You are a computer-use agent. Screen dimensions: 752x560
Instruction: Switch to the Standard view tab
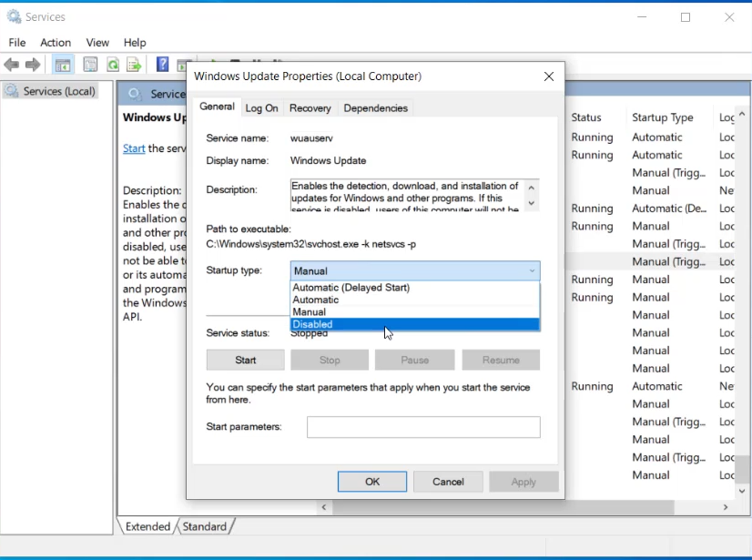coord(204,526)
